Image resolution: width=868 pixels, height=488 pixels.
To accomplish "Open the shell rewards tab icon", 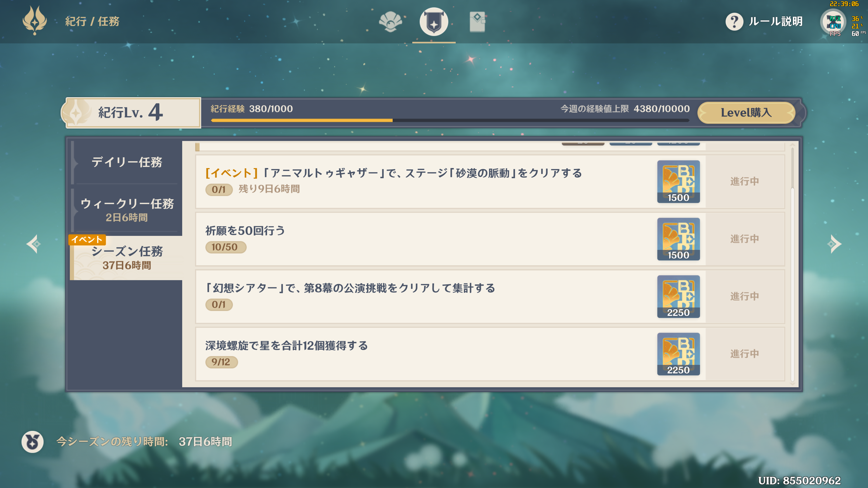I will point(390,22).
